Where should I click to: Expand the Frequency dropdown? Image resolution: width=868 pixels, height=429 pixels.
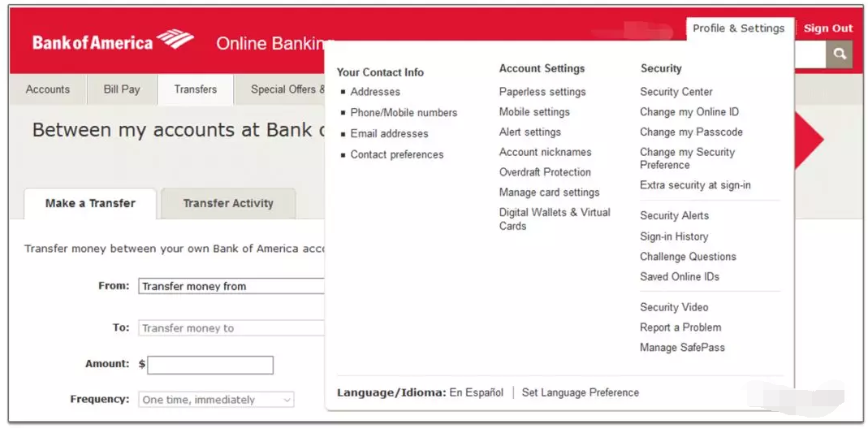[x=216, y=400]
